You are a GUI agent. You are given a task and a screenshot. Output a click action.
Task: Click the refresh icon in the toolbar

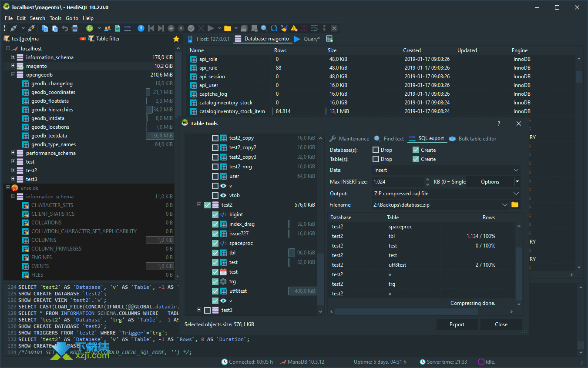[90, 28]
